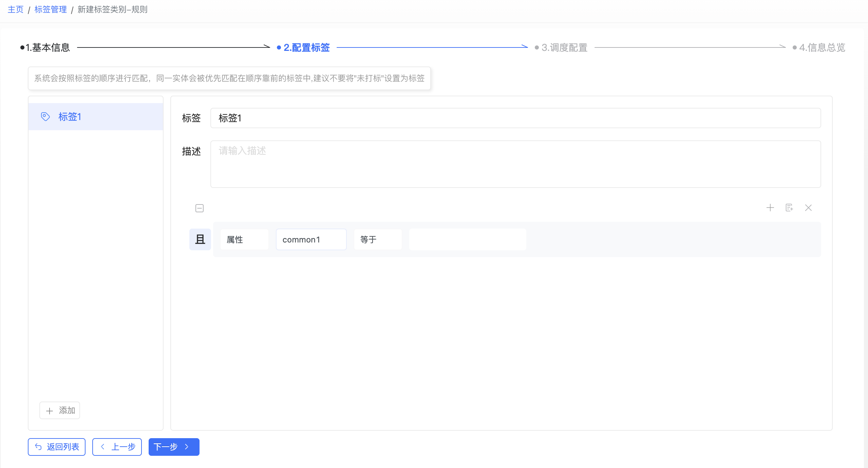Screen dimensions: 868x468
Task: Add a condition group icon
Action: click(x=789, y=208)
